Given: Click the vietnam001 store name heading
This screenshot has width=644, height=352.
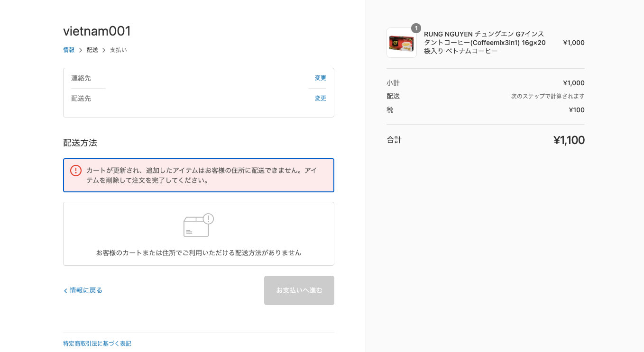Looking at the screenshot, I should pyautogui.click(x=97, y=31).
